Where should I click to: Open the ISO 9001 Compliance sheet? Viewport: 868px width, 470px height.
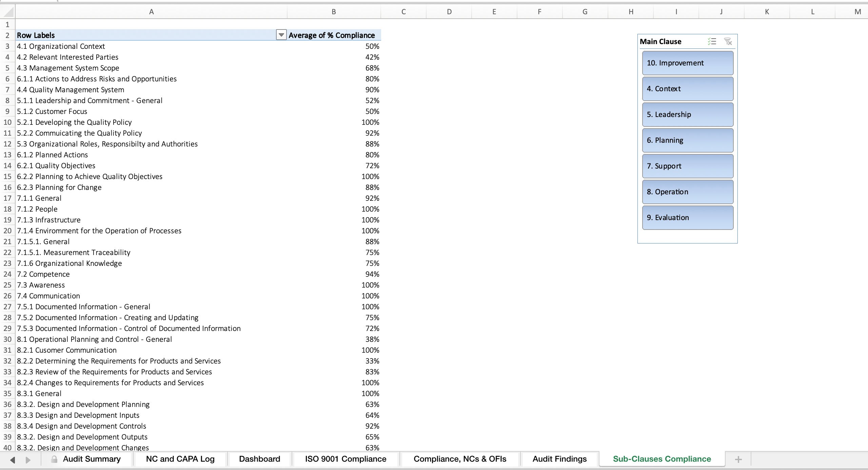346,459
